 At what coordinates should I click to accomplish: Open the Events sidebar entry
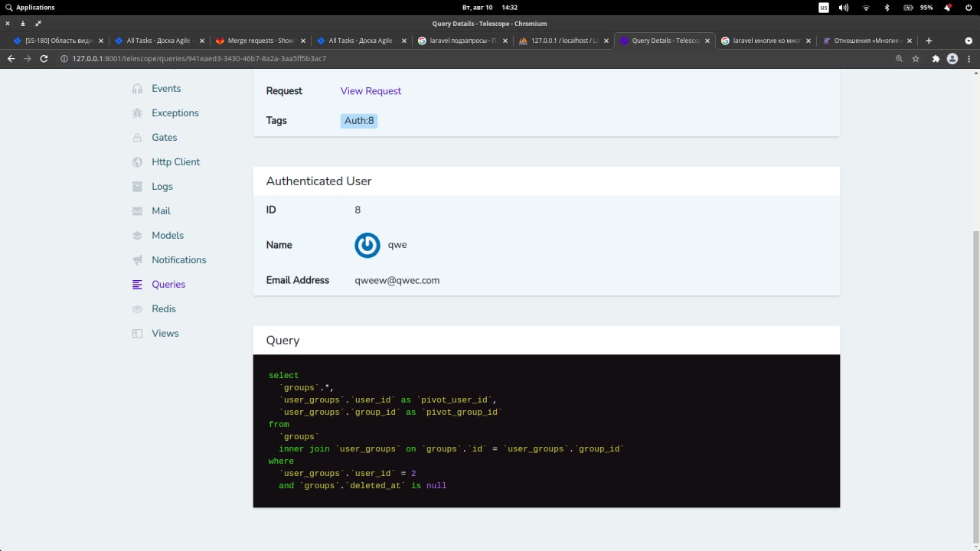[x=166, y=89]
